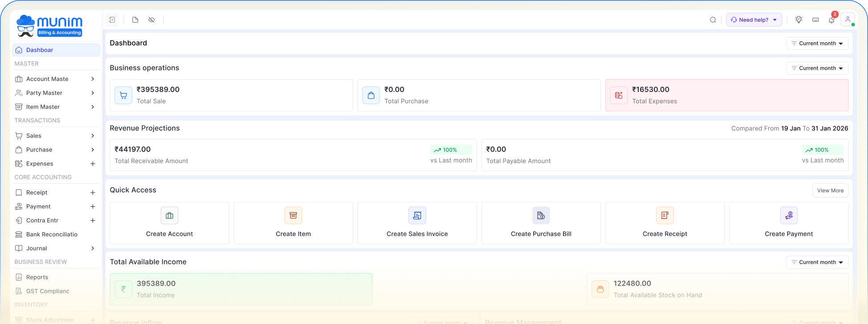The image size is (868, 324).
Task: Click the Create Item box icon
Action: click(293, 216)
